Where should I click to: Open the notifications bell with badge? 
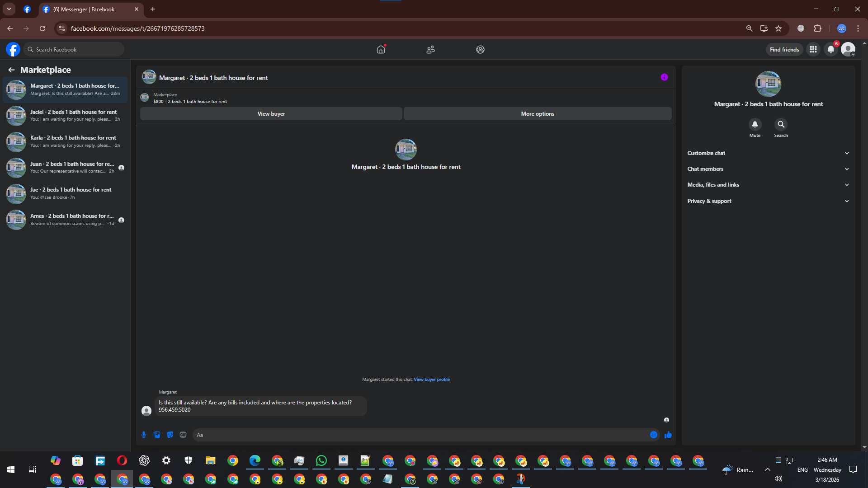pyautogui.click(x=831, y=49)
